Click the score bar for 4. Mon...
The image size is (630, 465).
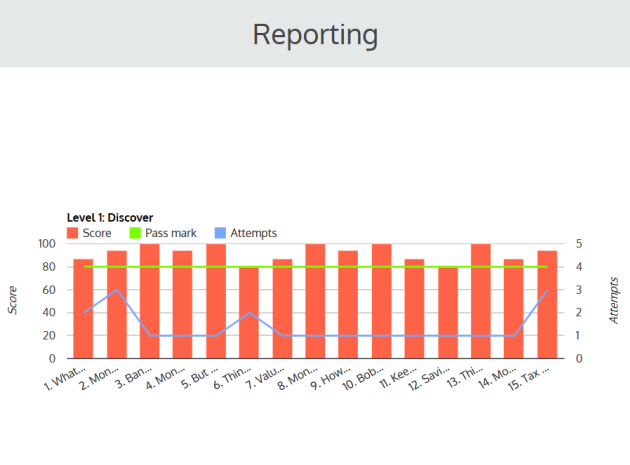pyautogui.click(x=182, y=304)
